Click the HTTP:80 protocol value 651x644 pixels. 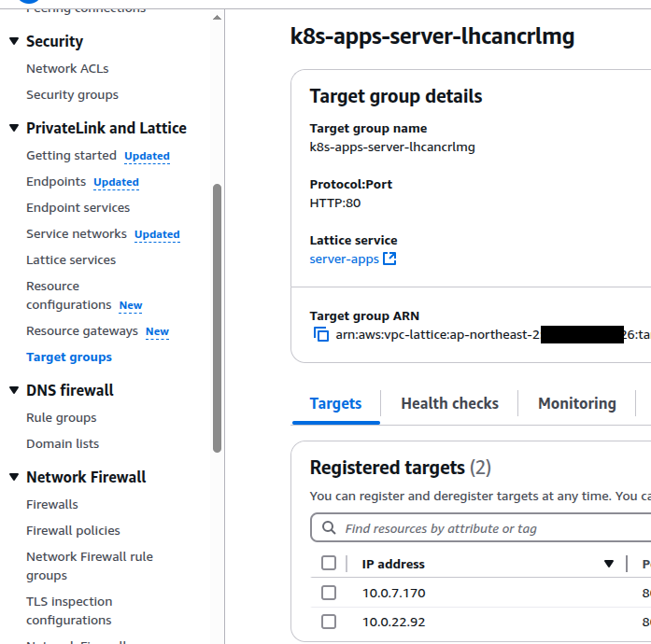pyautogui.click(x=335, y=203)
